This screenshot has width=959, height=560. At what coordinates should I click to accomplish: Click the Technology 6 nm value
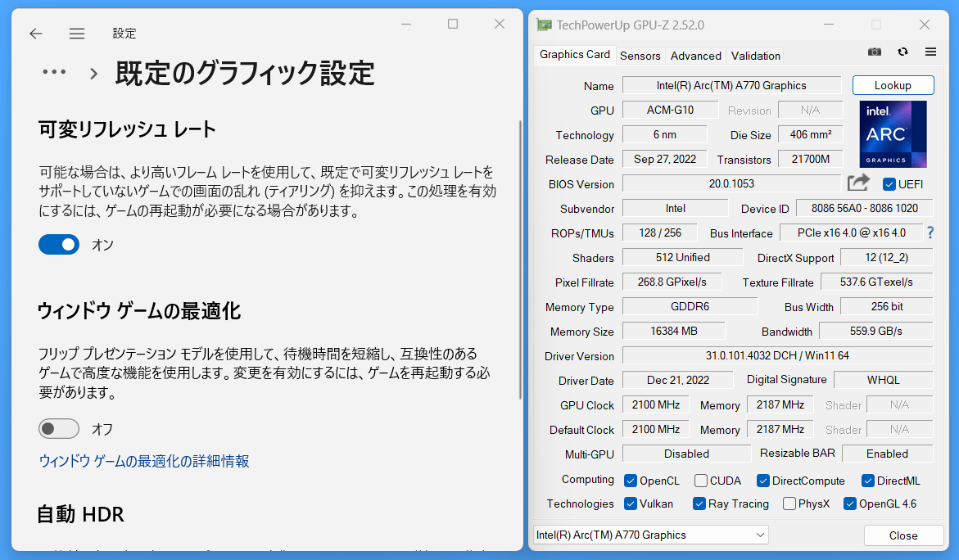665,134
